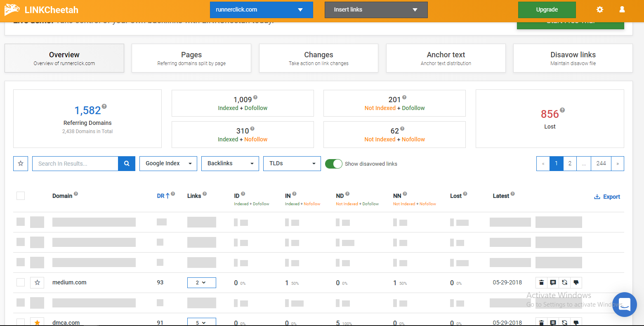Click help icon next to 856 Lost
644x326 pixels.
pos(562,110)
